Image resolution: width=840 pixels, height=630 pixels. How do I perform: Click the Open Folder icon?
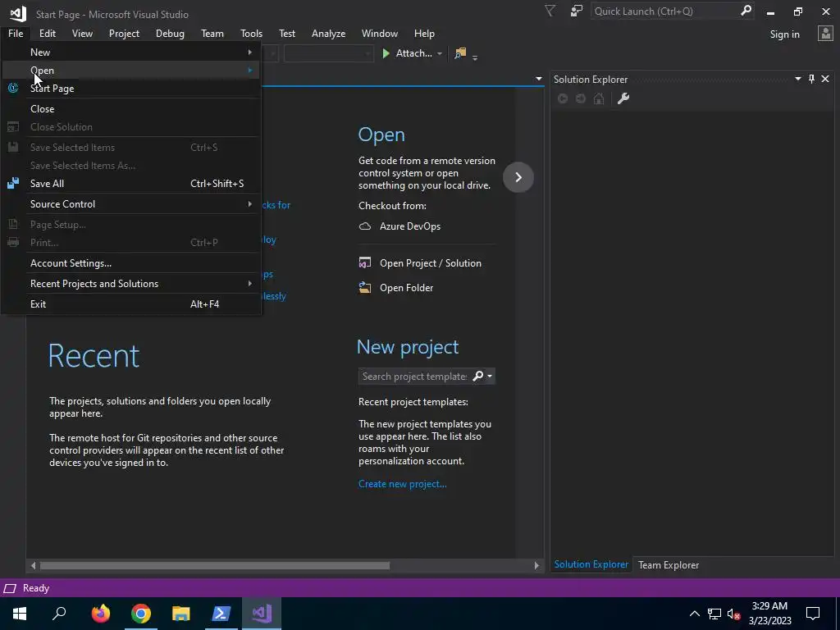[x=365, y=288]
